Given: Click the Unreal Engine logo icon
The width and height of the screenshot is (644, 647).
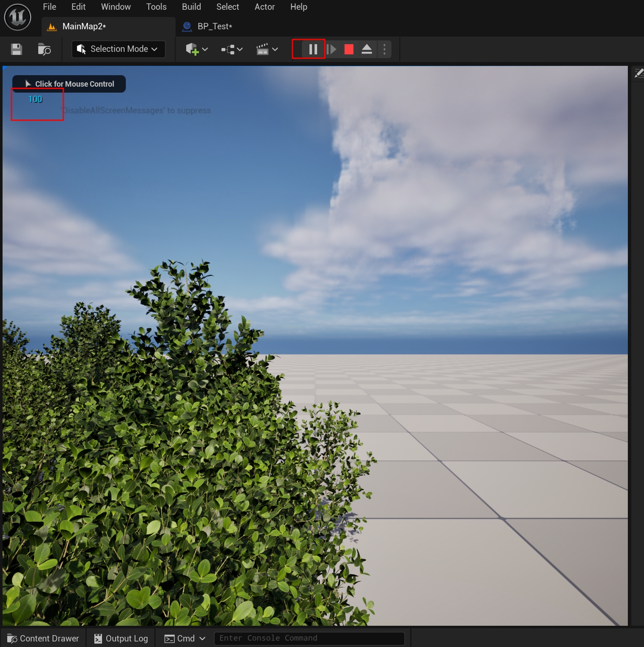Looking at the screenshot, I should coord(17,17).
